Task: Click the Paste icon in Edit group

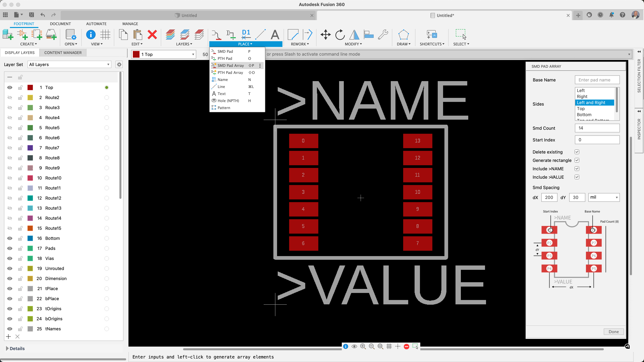Action: point(138,35)
